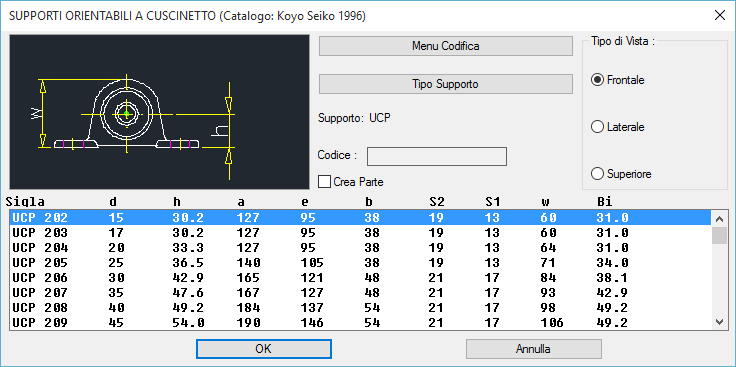Viewport: 736px width, 367px height.
Task: Cancel using the Annulla button
Action: [x=534, y=349]
